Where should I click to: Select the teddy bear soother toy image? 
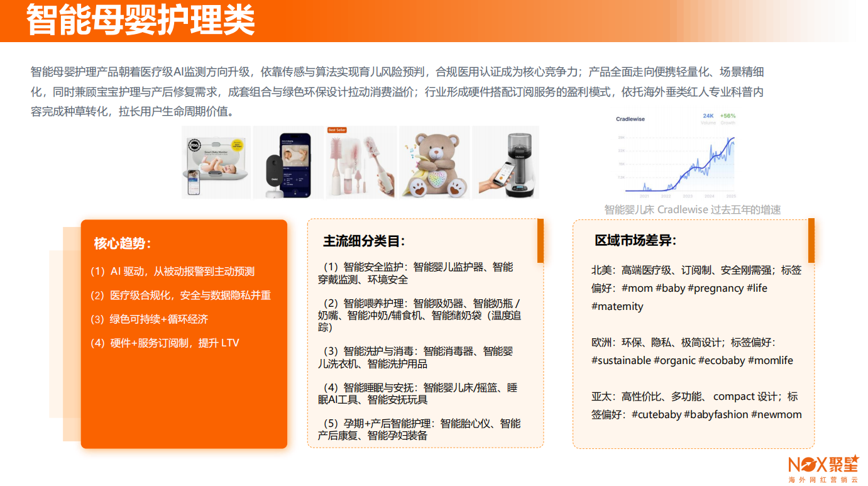pyautogui.click(x=434, y=162)
